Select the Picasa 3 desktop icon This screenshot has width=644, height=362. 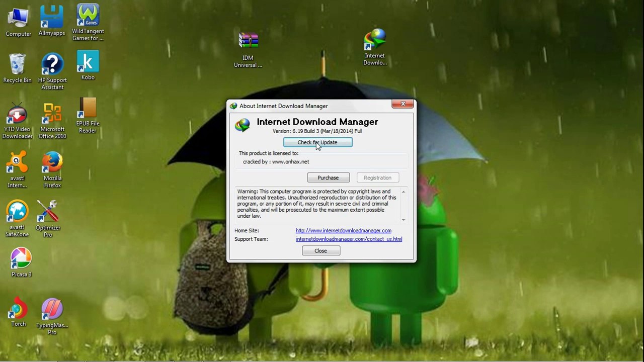(21, 262)
